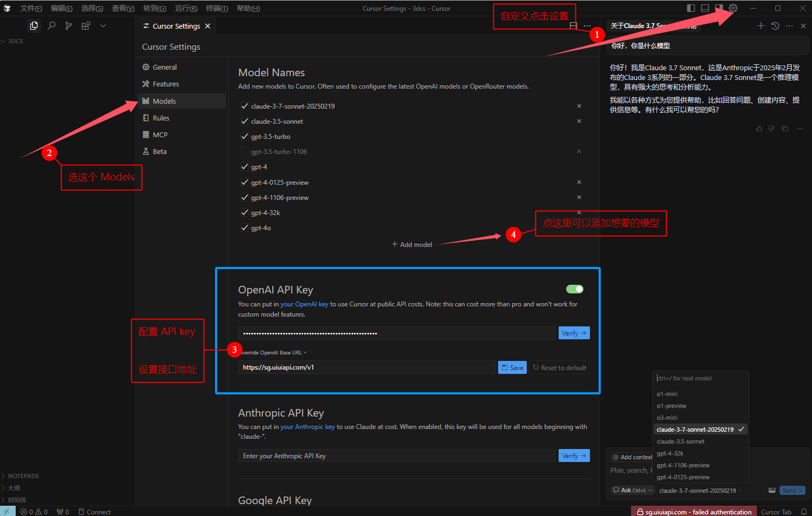Open the errors and warnings status indicator
Viewport: 812px width, 516px height.
[x=34, y=512]
